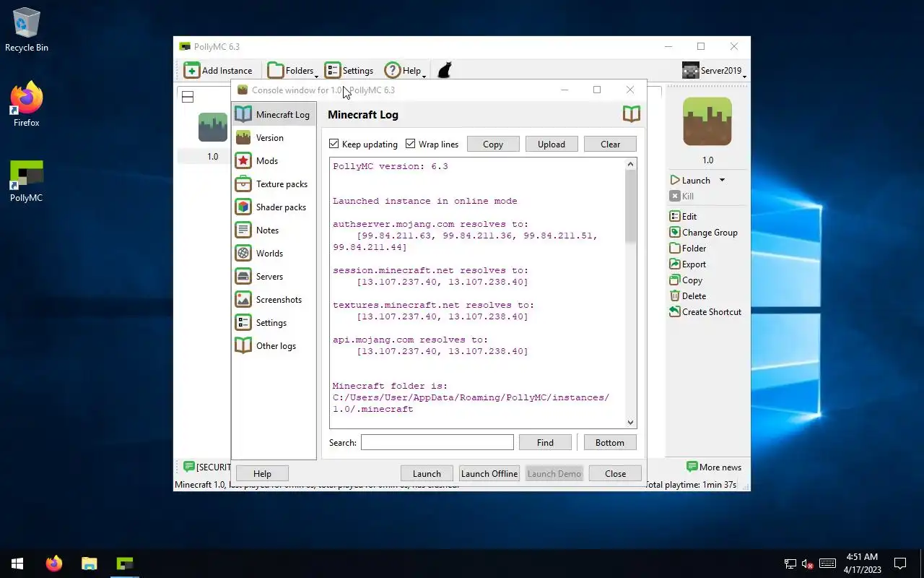Screen dimensions: 924x578
Task: Expand the Launch dropdown arrow
Action: pos(722,180)
